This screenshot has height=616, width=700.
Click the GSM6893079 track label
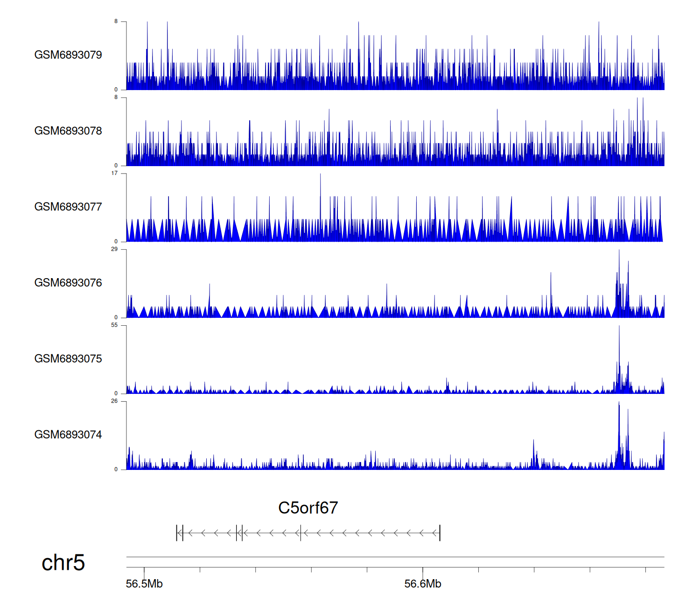click(68, 55)
